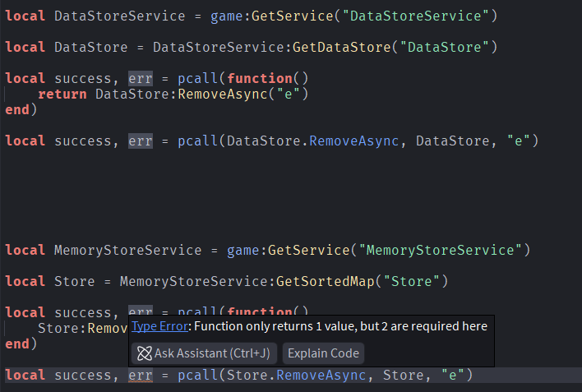Click the function keyword in first pcall
582x392 pixels.
point(260,78)
